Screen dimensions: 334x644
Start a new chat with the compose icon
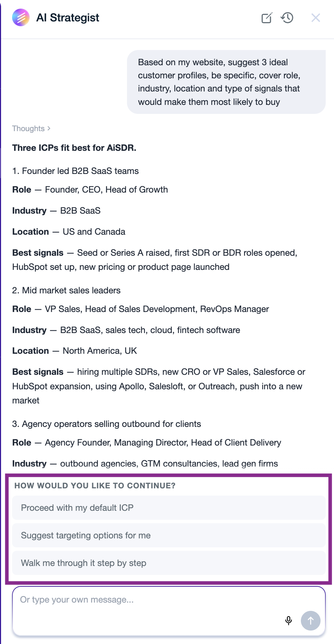click(x=267, y=18)
